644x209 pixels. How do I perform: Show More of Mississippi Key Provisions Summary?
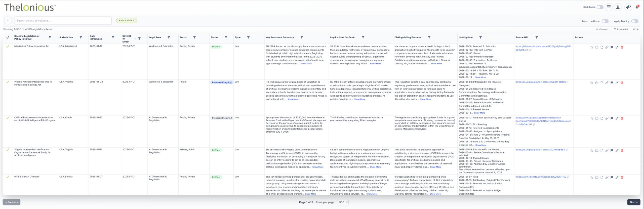point(306,64)
